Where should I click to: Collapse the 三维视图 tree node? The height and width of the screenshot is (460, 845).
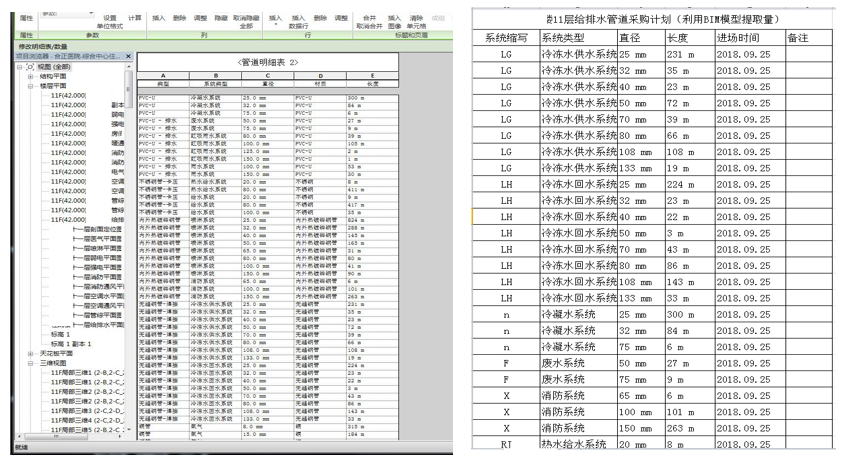coord(31,363)
